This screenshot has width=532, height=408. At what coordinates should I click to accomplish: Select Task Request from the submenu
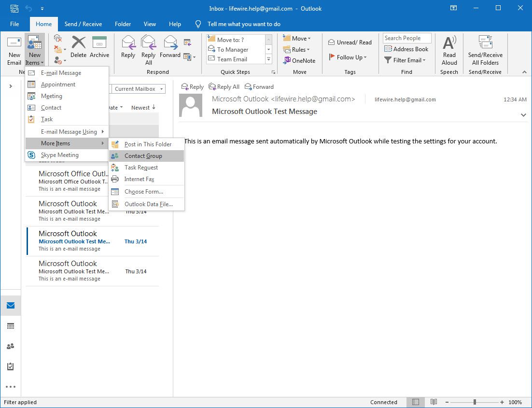pyautogui.click(x=147, y=168)
